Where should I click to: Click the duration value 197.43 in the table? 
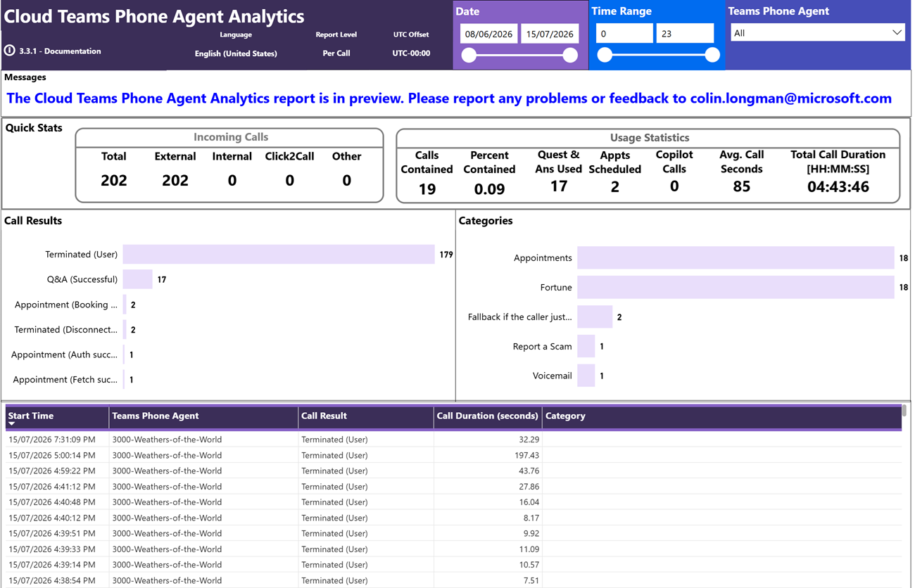tap(526, 455)
